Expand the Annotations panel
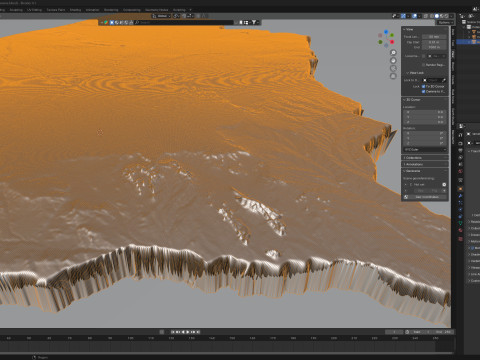The height and width of the screenshot is (360, 480). click(425, 164)
